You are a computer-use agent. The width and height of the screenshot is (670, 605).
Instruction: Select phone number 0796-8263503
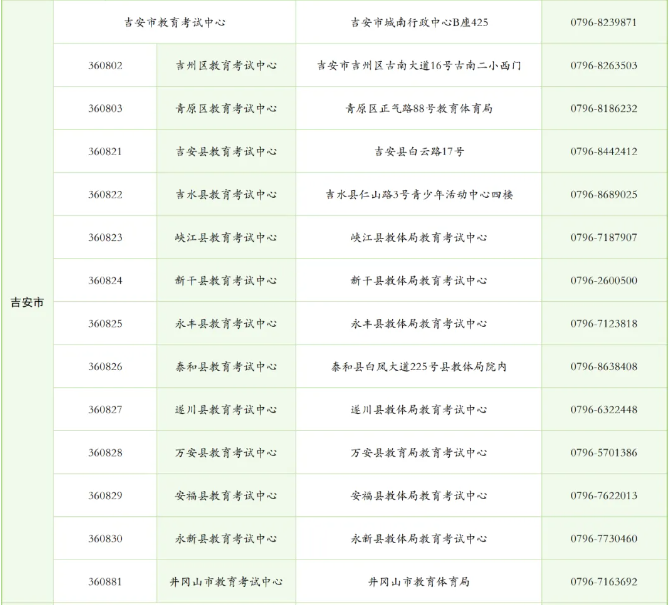tap(604, 65)
